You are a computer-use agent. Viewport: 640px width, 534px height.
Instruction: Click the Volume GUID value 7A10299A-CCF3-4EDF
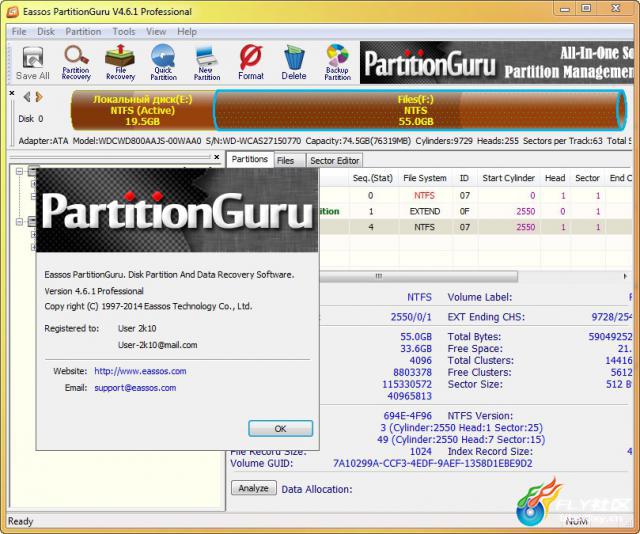click(433, 464)
